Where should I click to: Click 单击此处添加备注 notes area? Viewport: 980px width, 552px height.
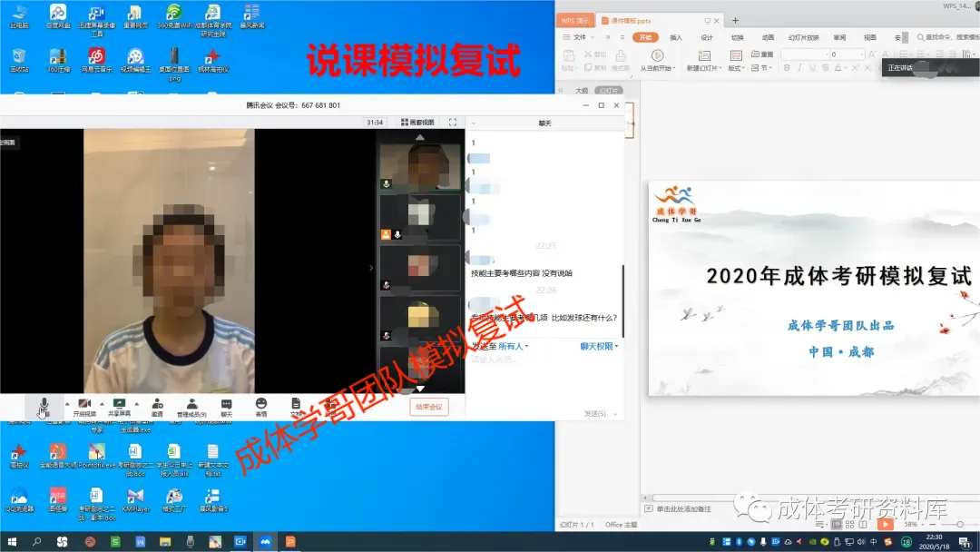(x=683, y=509)
